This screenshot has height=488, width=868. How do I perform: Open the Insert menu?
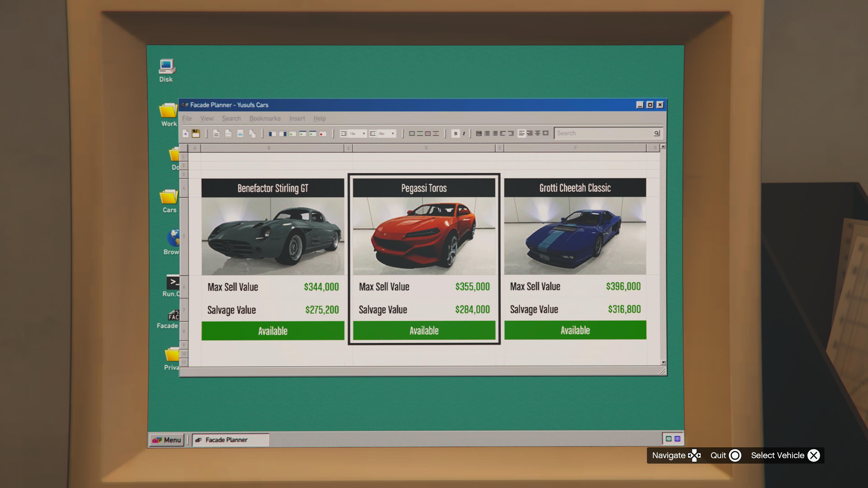tap(297, 119)
